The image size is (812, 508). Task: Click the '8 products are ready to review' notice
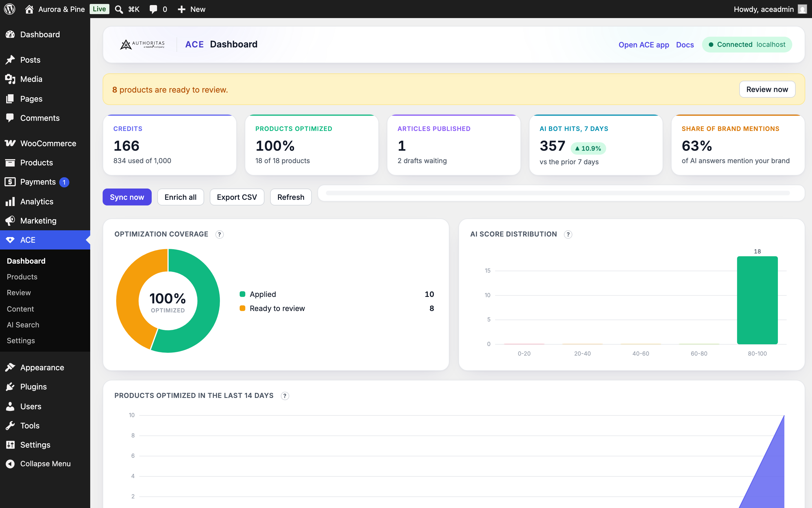[170, 90]
